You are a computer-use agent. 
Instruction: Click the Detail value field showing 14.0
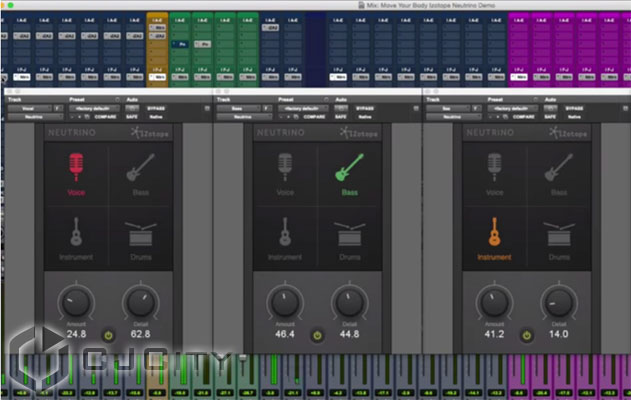click(558, 334)
